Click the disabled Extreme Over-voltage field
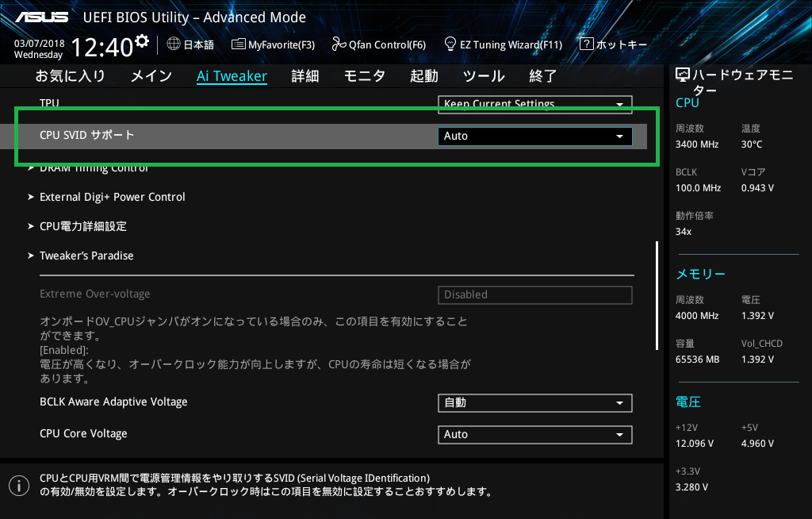Viewport: 812px width, 519px height. click(x=535, y=295)
